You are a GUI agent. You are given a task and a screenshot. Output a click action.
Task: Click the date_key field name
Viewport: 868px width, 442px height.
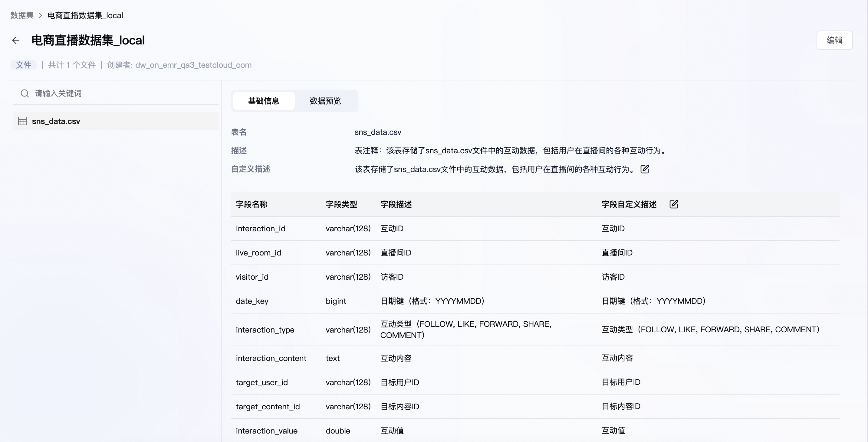[x=252, y=301]
